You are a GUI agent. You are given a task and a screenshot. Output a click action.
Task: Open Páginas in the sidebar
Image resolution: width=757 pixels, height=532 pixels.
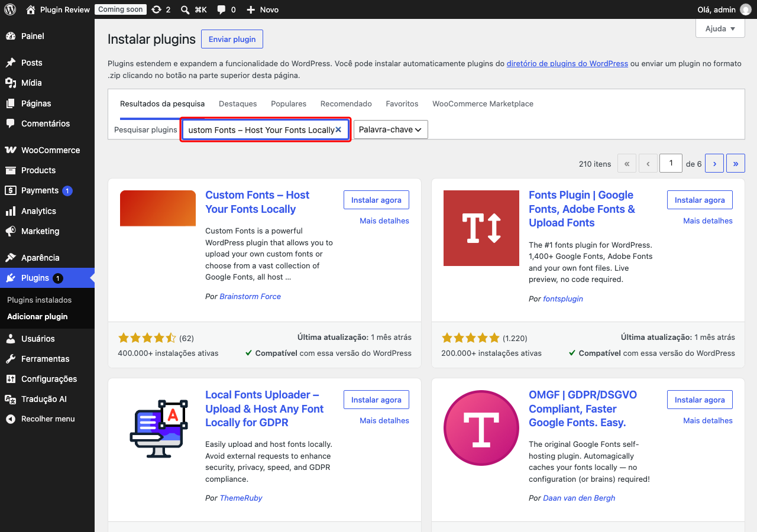pos(47,103)
